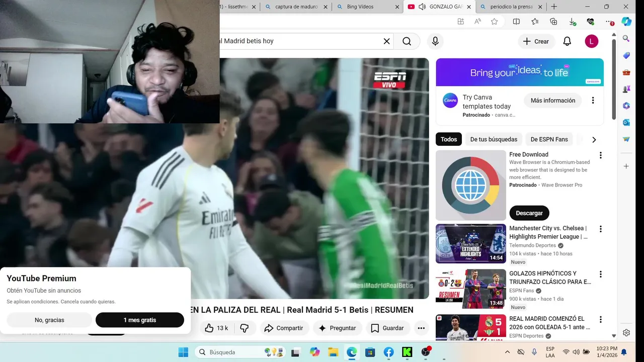Viewport: 644px width, 362px height.
Task: Accept the 1 mes gratis offer
Action: coord(140,320)
